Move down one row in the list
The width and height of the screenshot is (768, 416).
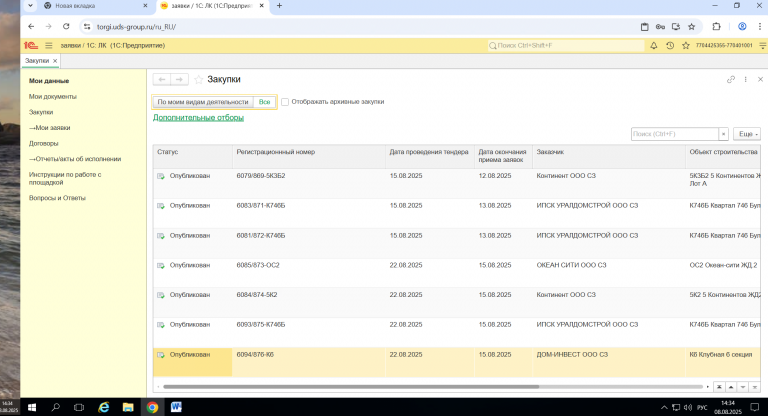[743, 387]
